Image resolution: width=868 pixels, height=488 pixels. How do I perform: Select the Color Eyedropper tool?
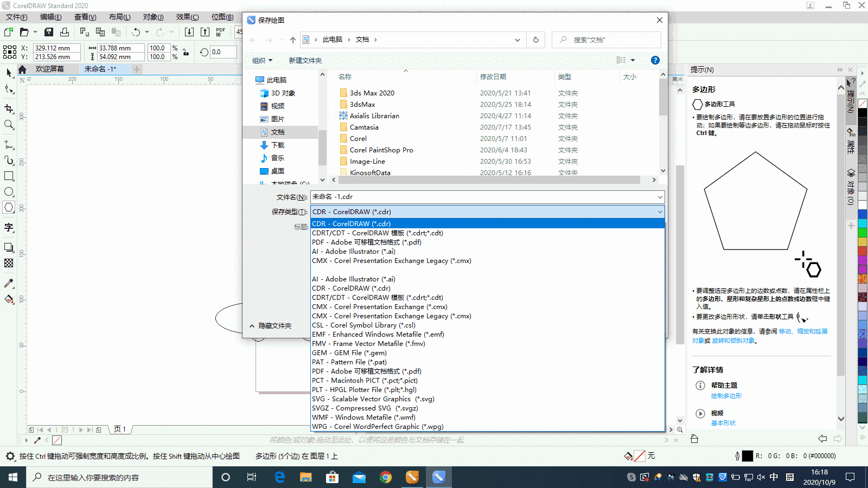click(9, 282)
